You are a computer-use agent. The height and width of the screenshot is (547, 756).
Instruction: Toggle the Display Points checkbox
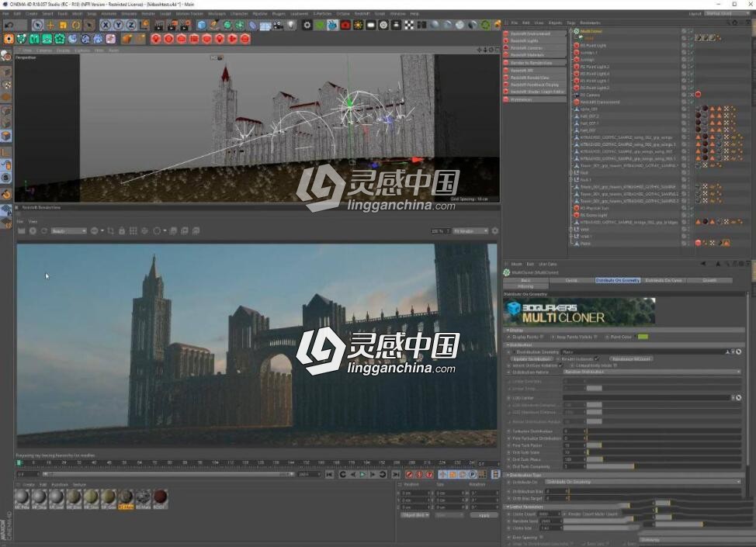point(542,337)
